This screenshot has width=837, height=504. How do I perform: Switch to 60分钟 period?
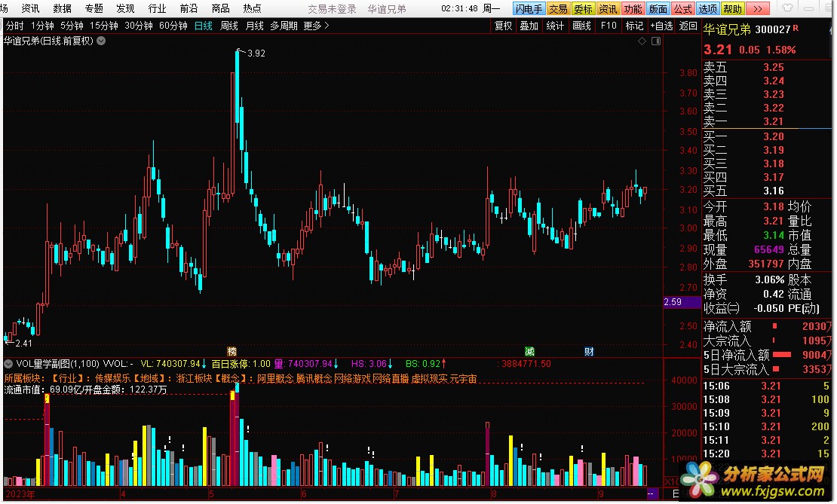pos(173,26)
